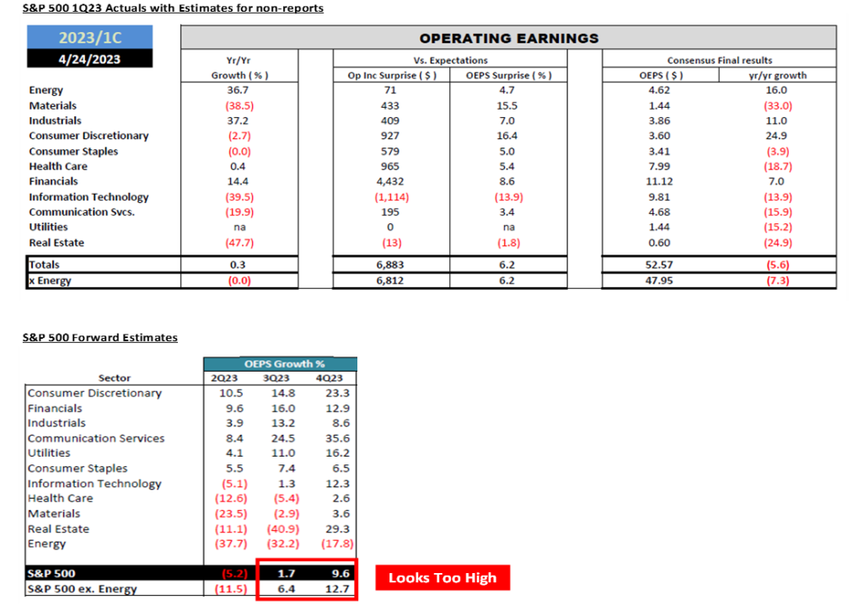The height and width of the screenshot is (616, 863).
Task: Select x Energy OEPS value 47.95
Action: (x=659, y=281)
